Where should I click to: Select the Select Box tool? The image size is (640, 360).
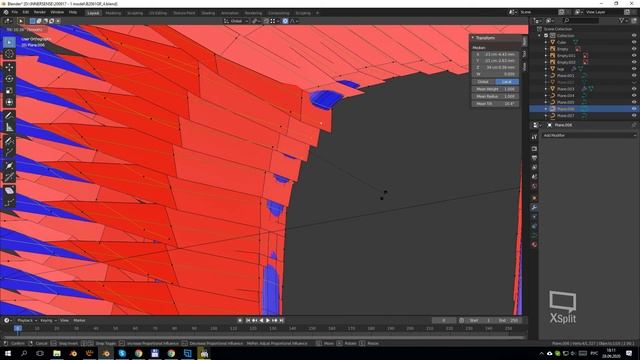click(9, 42)
